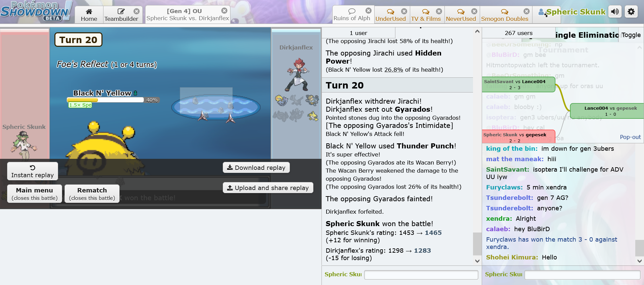644x285 pixels.
Task: Open the 1 user list in battle chat
Action: pos(358,33)
